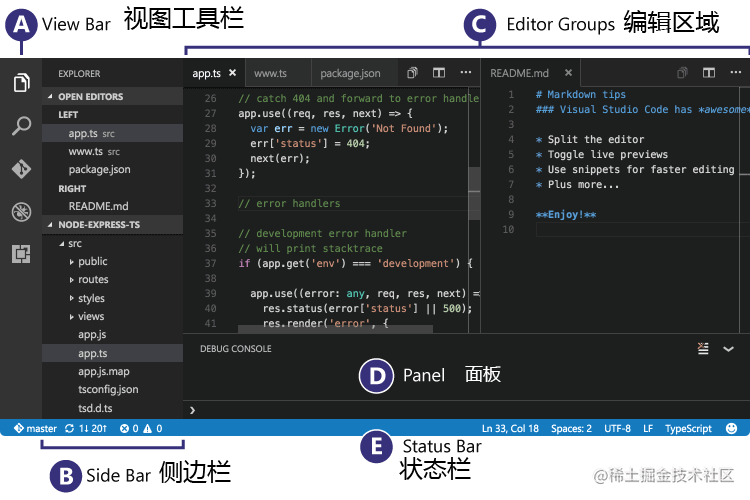Clear the debug console output
The image size is (750, 500).
pos(703,348)
